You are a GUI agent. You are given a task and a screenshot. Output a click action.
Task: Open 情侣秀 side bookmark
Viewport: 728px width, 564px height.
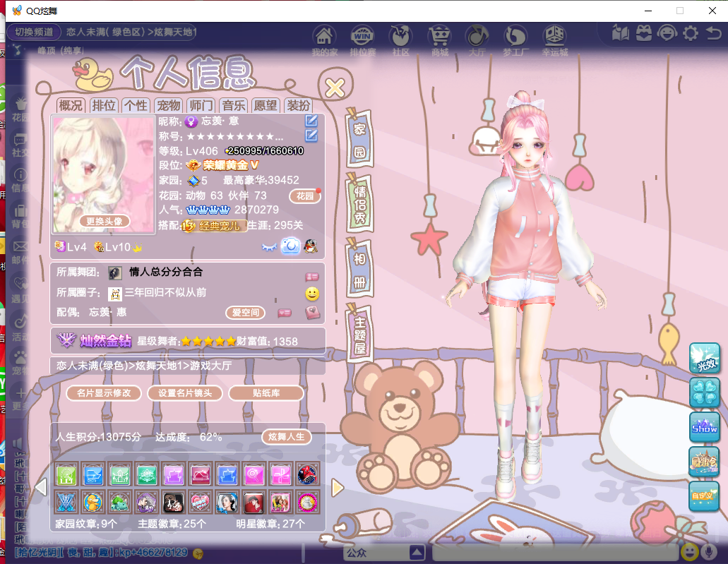click(x=360, y=204)
